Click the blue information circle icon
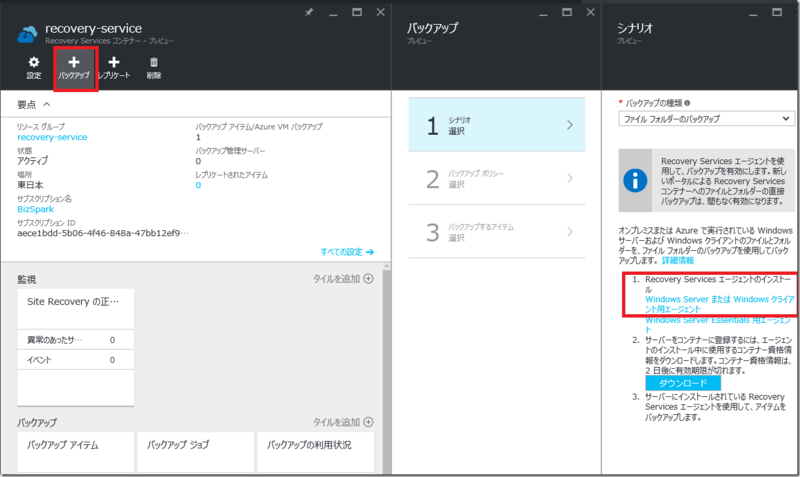 coord(635,181)
